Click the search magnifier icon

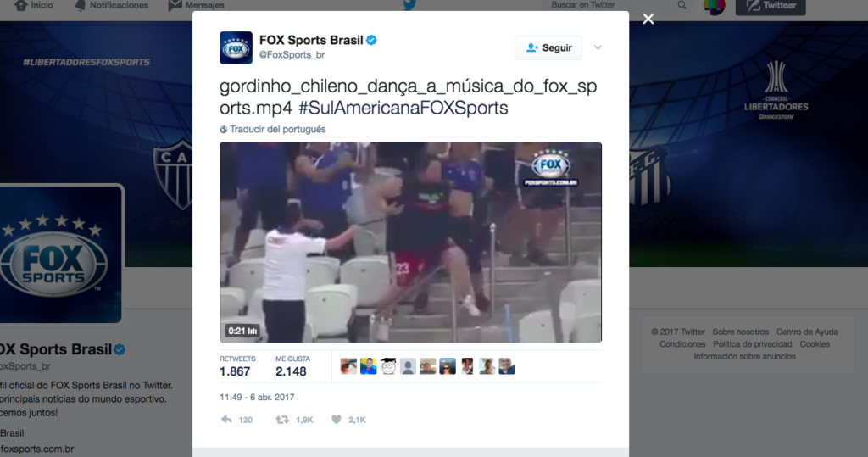coord(682,5)
